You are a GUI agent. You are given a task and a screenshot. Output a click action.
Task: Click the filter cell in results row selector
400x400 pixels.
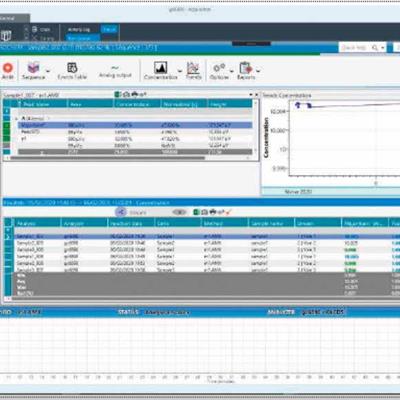(x=8, y=230)
